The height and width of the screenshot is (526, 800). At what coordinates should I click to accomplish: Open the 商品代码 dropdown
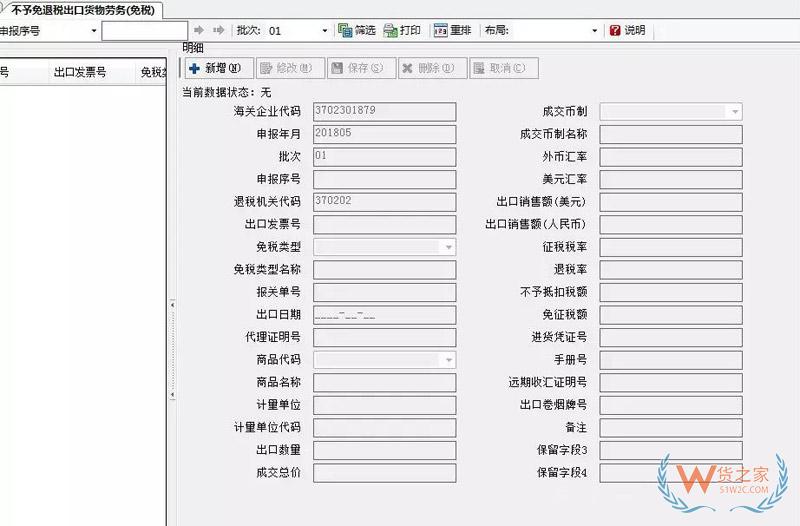(448, 360)
